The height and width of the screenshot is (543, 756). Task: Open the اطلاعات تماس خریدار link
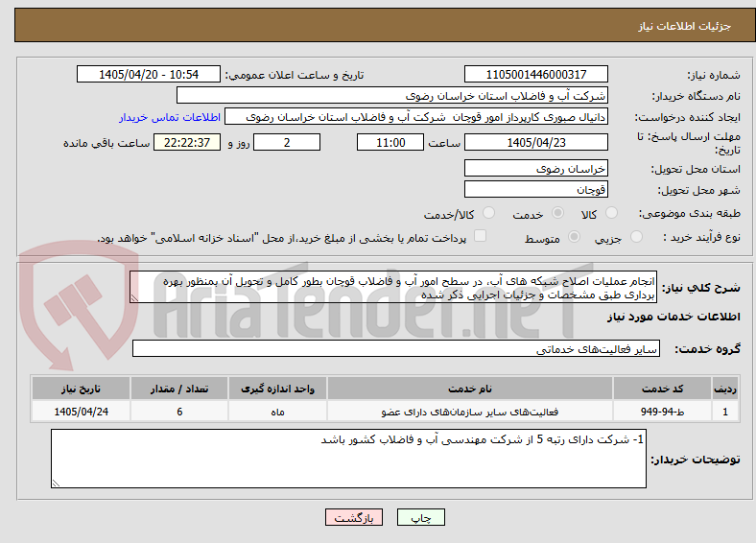[x=170, y=117]
